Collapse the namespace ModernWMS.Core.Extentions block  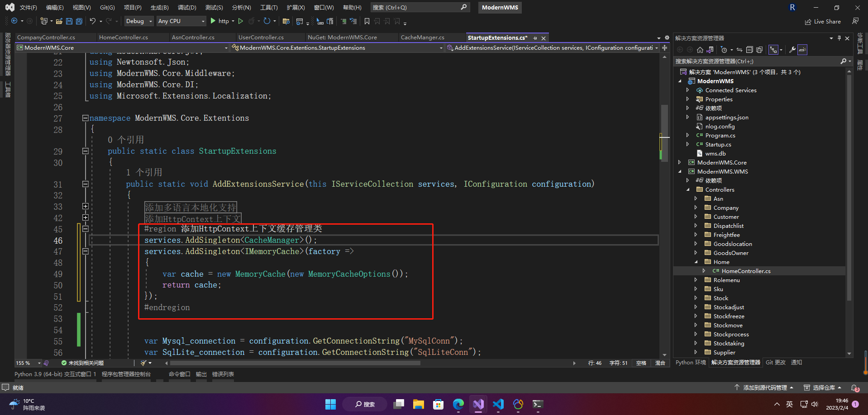click(85, 118)
